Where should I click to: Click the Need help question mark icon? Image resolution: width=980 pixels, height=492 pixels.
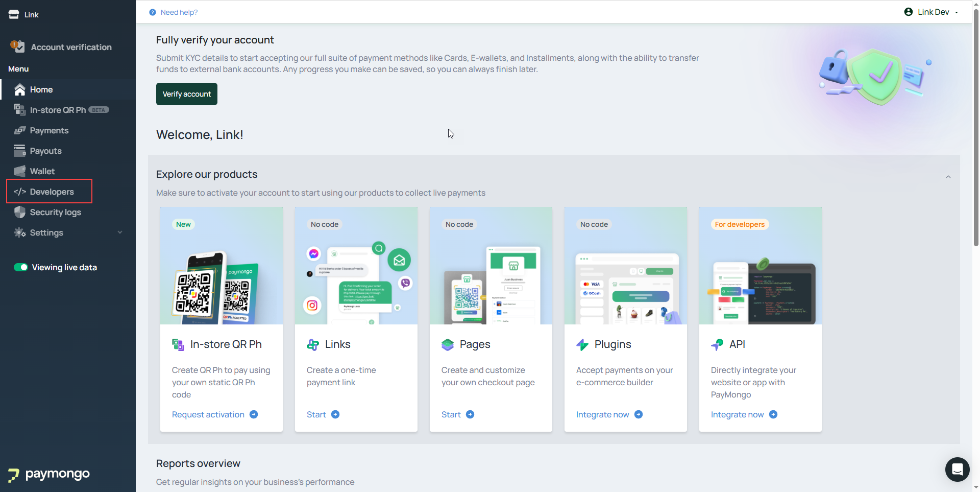coord(153,12)
